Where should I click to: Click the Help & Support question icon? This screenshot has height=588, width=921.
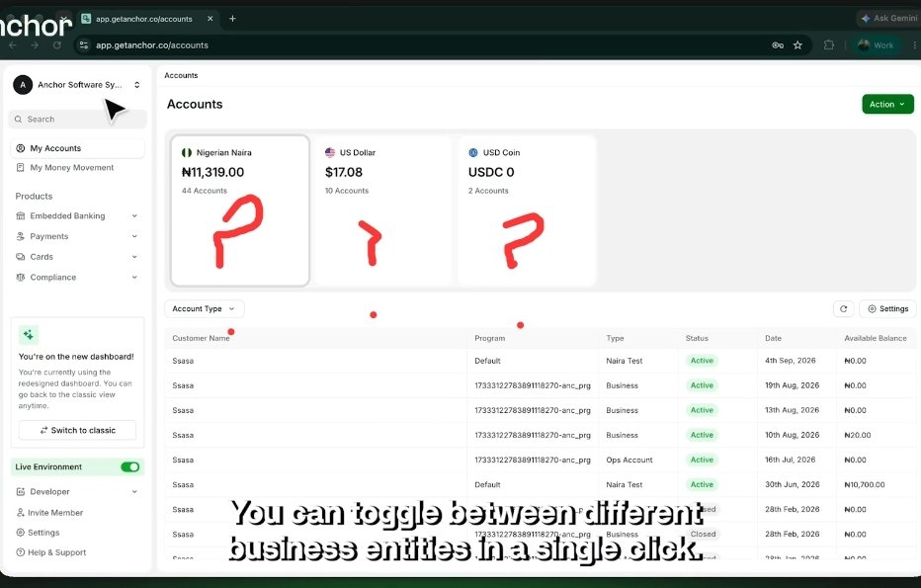coord(21,552)
